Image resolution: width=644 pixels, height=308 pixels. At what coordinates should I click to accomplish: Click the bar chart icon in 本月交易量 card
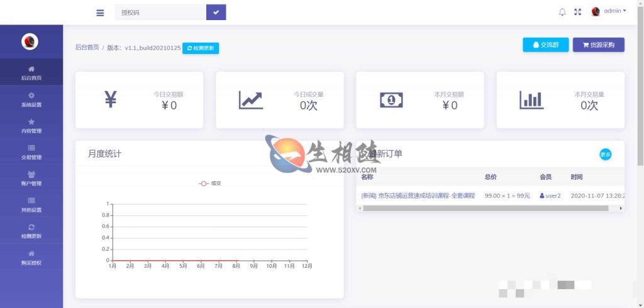[x=531, y=100]
